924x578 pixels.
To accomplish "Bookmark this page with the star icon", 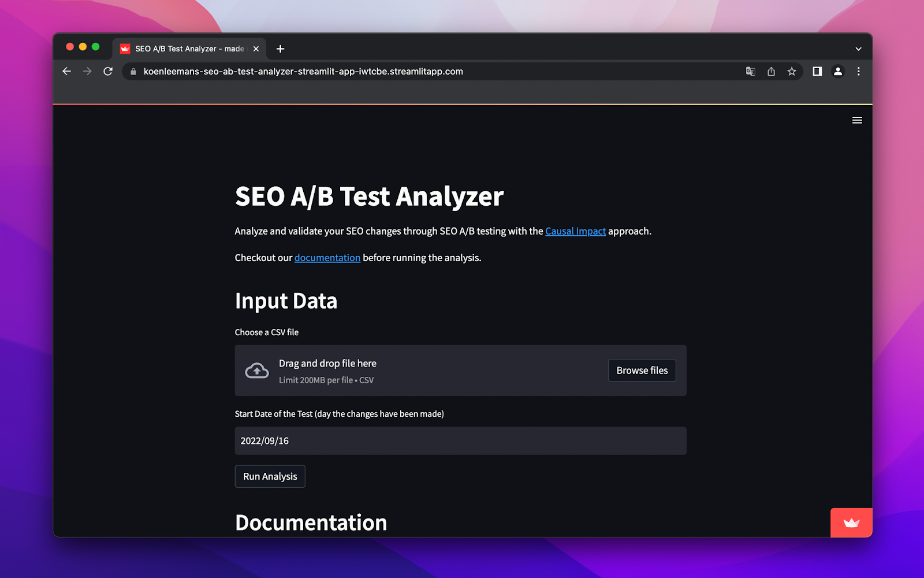I will point(792,72).
